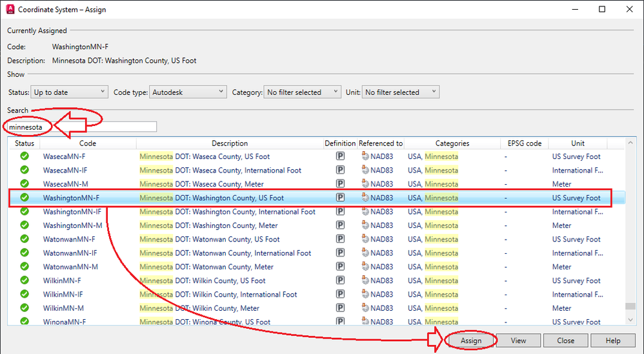Viewport: 644px width, 354px height.
Task: Click the green status check of WasecaMN-IF
Action: click(25, 170)
